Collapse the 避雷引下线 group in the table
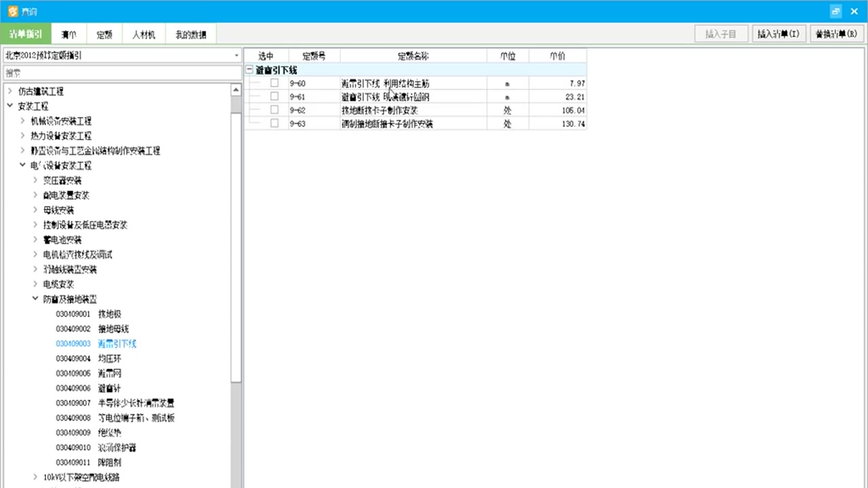The height and width of the screenshot is (488, 868). coord(249,70)
